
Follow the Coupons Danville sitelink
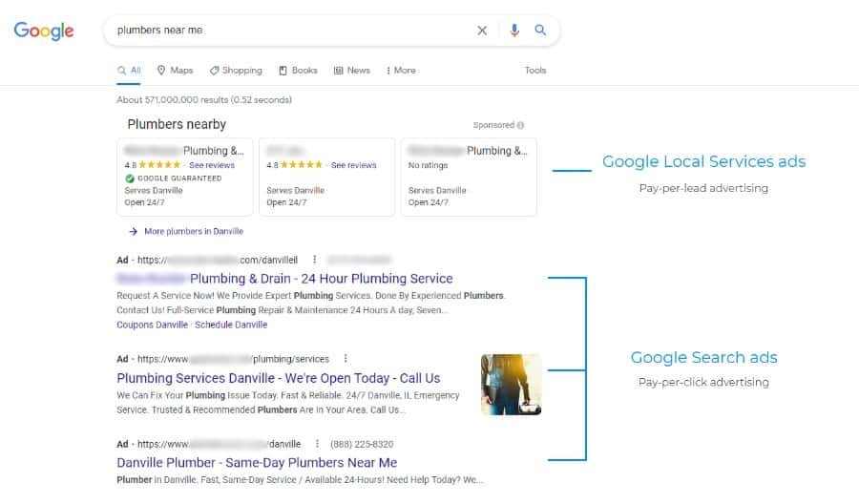click(x=153, y=325)
